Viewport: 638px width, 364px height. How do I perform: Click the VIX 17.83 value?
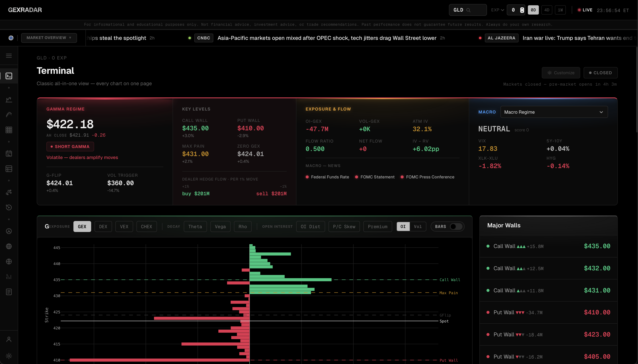(488, 149)
